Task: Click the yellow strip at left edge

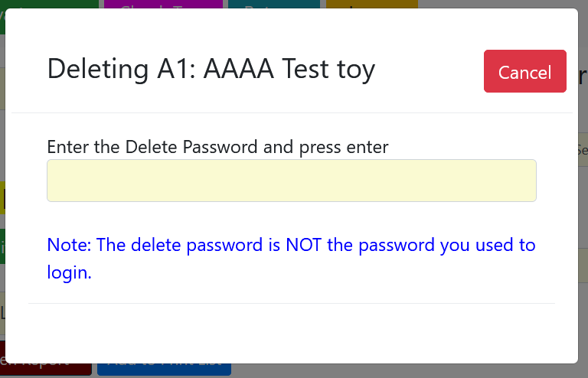Action: (x=2, y=197)
